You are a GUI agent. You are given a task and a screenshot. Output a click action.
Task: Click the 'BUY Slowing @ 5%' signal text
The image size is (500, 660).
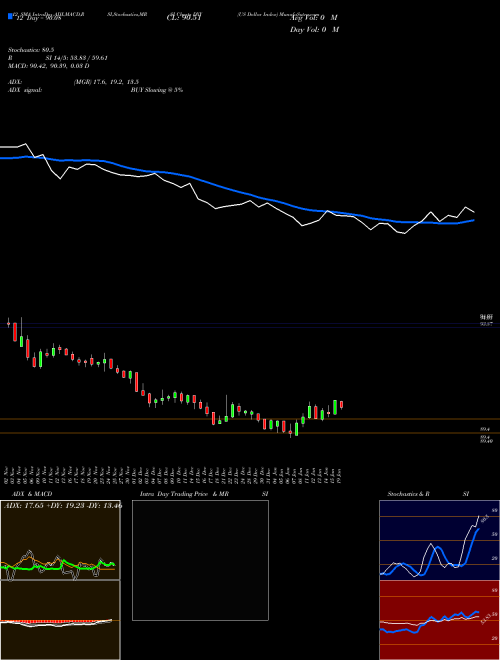pos(157,90)
